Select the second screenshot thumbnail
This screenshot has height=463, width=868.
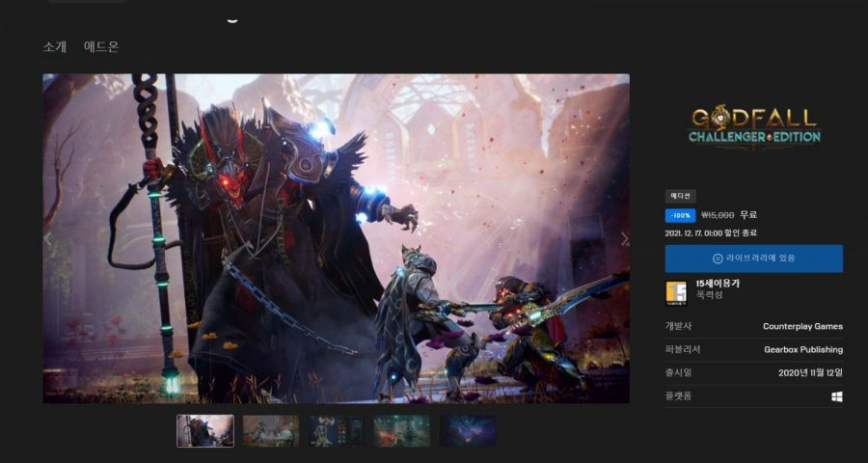[271, 431]
